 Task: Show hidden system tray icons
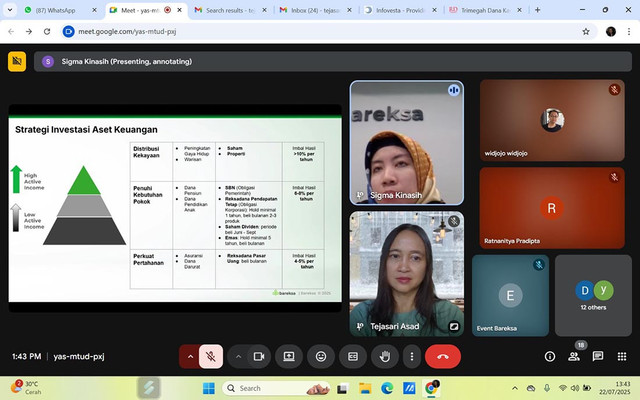pos(515,388)
